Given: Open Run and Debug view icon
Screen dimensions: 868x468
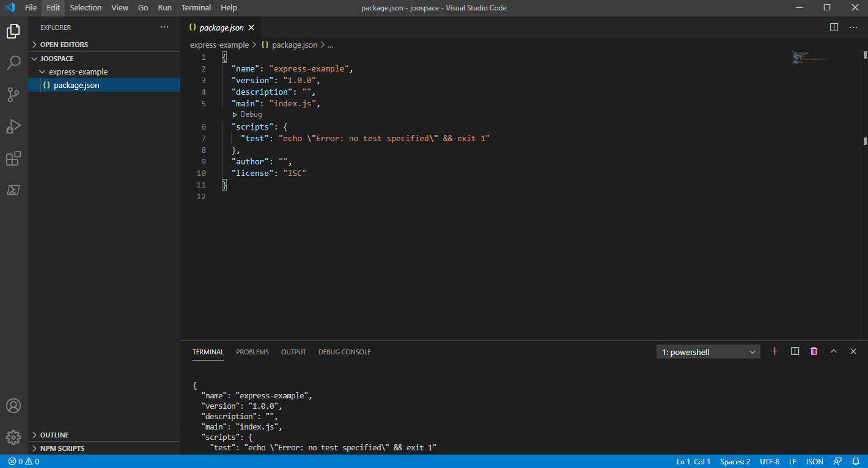Looking at the screenshot, I should 13,126.
